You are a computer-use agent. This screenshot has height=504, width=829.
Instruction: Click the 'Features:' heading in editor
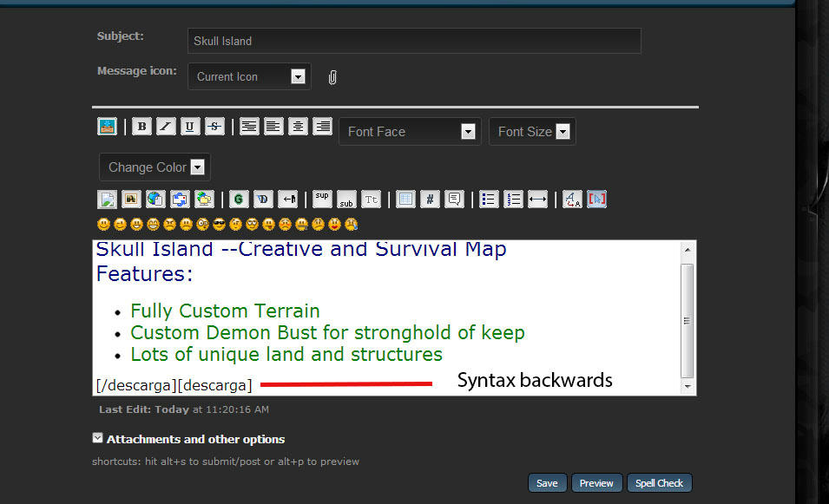(144, 274)
